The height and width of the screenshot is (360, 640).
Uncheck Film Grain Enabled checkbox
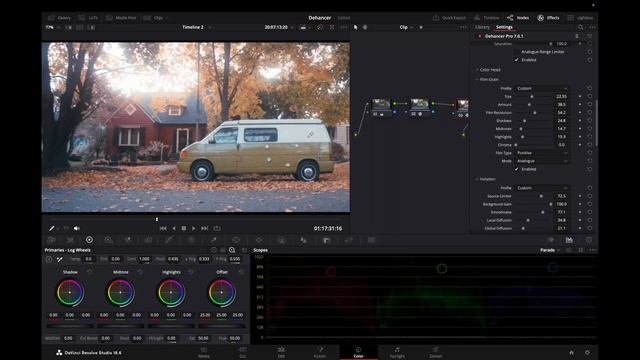[x=517, y=169]
